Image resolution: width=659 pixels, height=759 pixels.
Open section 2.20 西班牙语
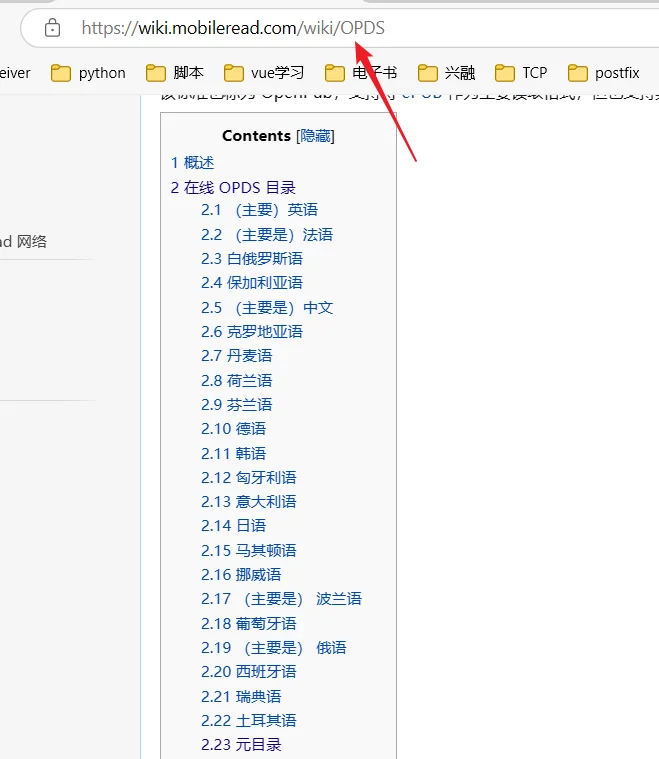pyautogui.click(x=249, y=672)
